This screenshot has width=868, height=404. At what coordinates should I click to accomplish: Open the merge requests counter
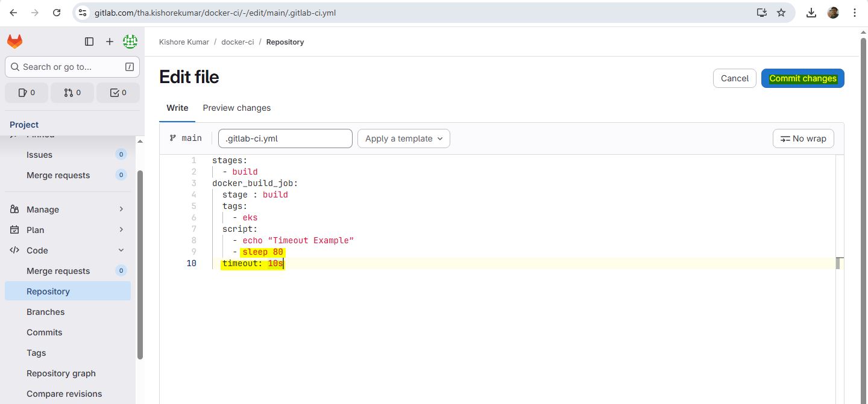pos(72,93)
